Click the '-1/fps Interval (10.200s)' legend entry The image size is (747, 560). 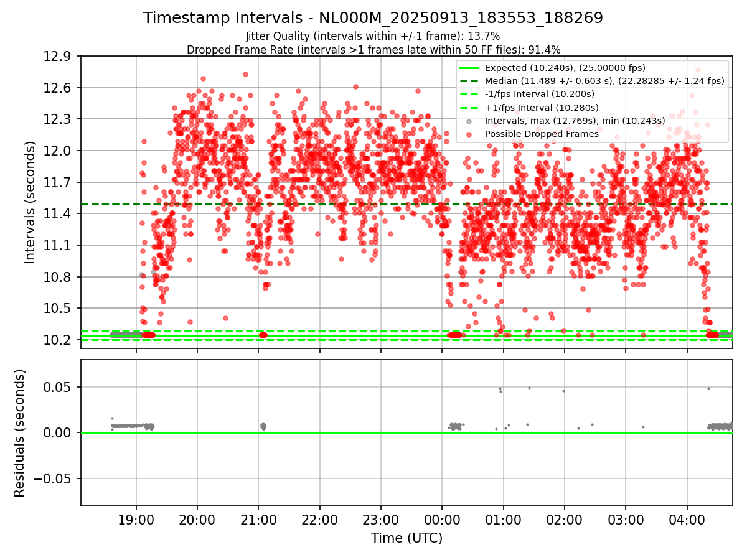click(x=541, y=94)
